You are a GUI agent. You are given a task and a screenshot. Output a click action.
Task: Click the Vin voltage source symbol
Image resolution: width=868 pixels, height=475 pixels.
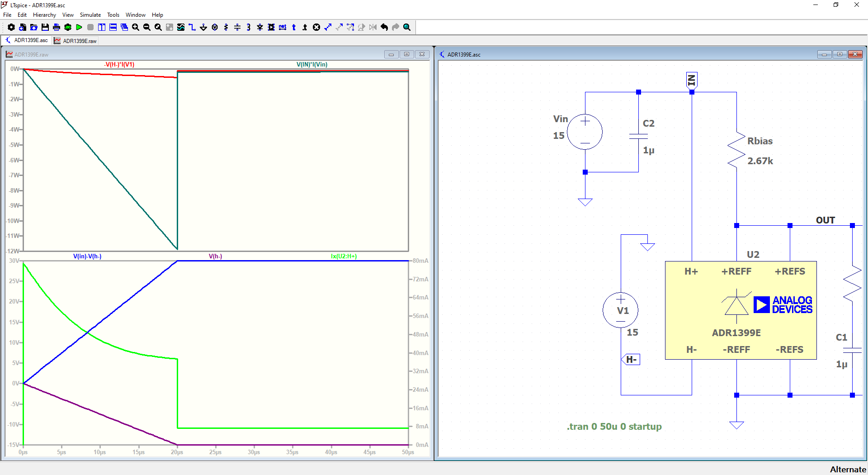(585, 132)
